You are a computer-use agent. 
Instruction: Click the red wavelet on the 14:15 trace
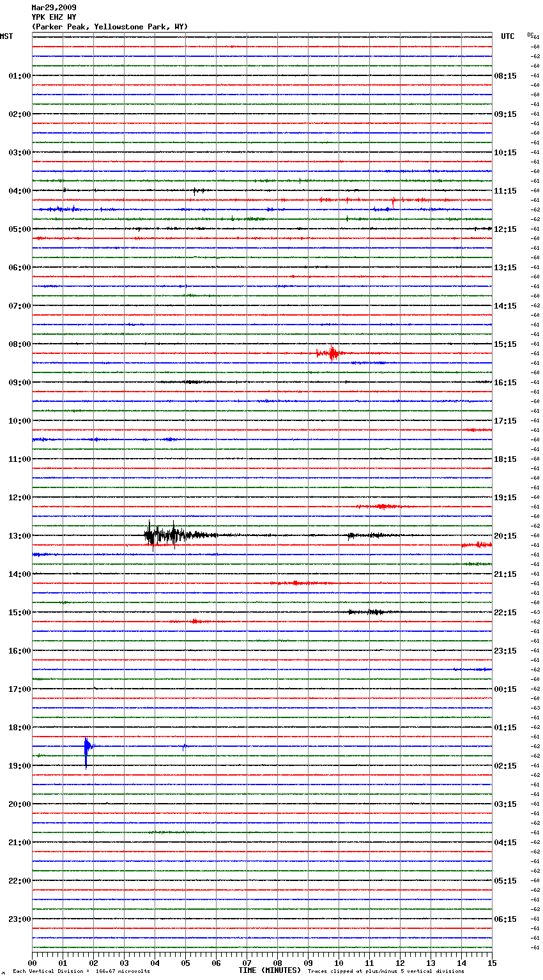(x=300, y=583)
